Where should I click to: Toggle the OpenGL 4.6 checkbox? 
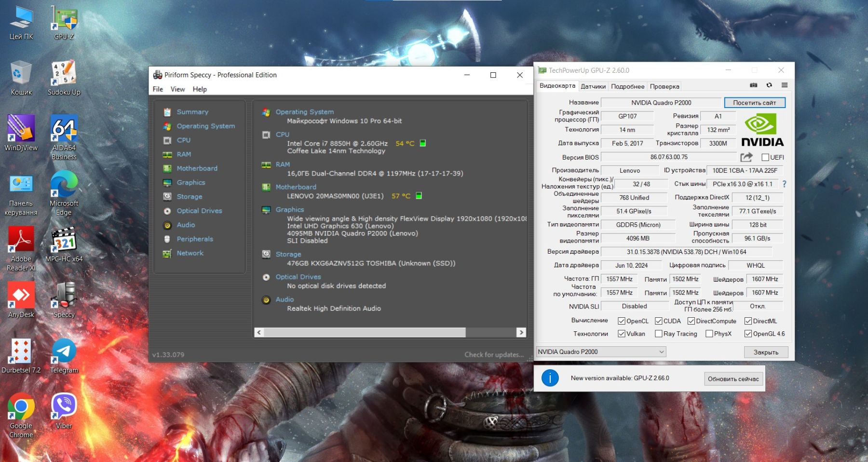tap(748, 334)
